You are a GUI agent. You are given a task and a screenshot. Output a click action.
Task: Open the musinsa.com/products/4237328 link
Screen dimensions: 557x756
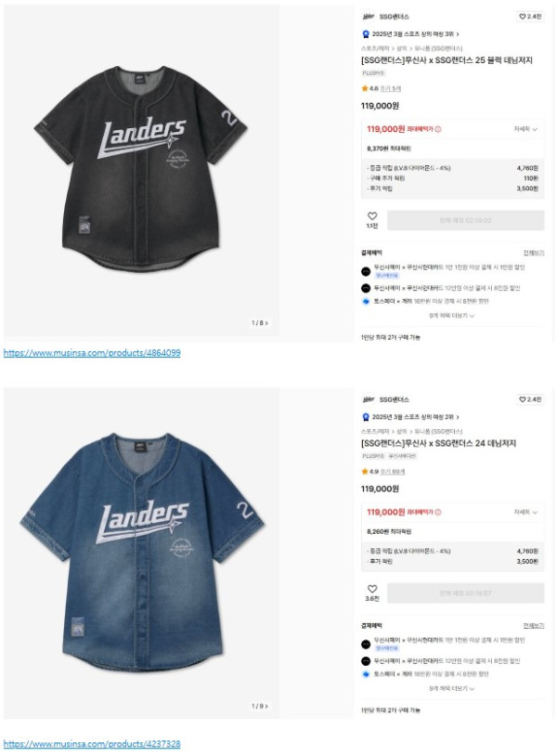[92, 744]
